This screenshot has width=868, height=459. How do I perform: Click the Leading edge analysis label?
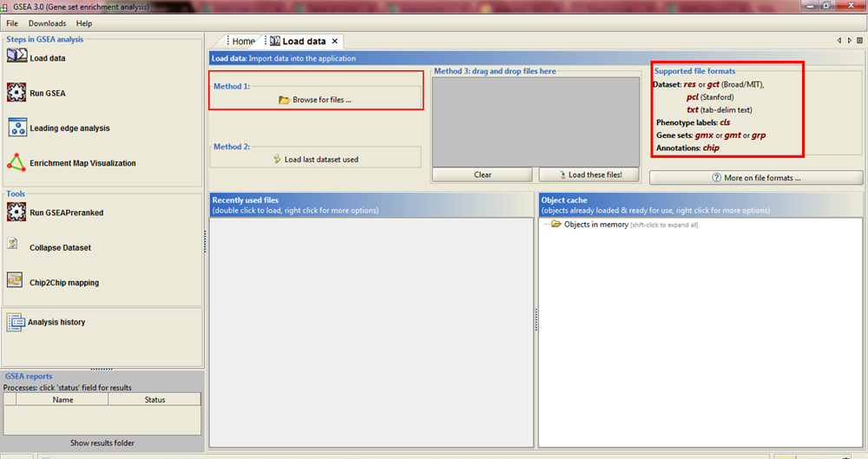pos(69,128)
